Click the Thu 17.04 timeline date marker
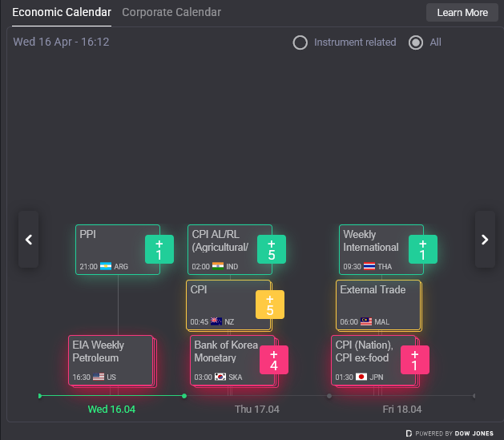Viewport: 504px width, 440px height. [x=256, y=409]
